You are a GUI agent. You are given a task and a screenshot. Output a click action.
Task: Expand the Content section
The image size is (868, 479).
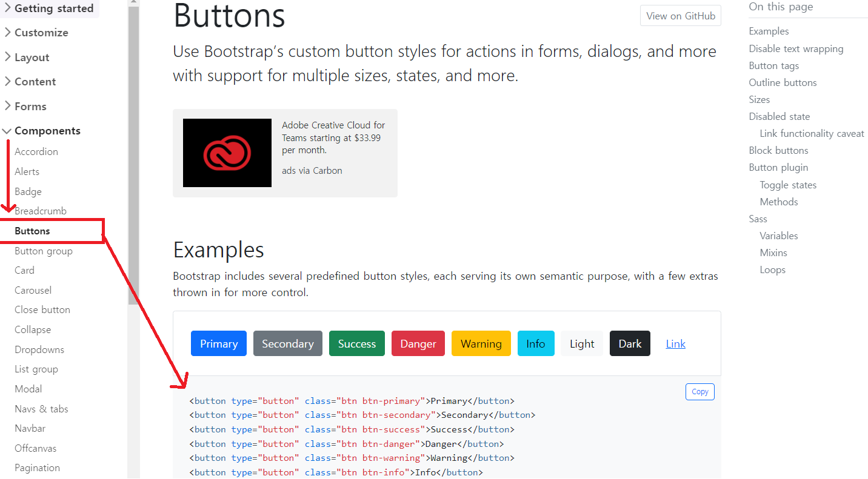pyautogui.click(x=30, y=82)
